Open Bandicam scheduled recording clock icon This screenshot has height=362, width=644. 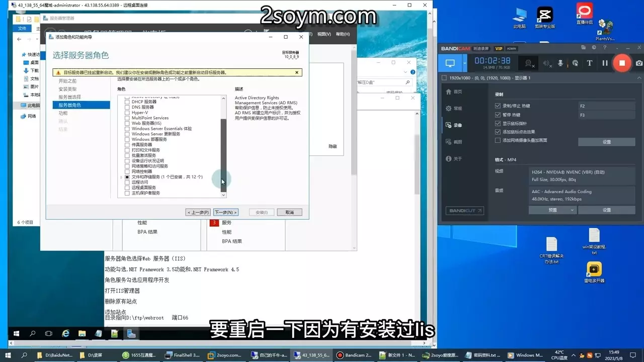(x=595, y=48)
